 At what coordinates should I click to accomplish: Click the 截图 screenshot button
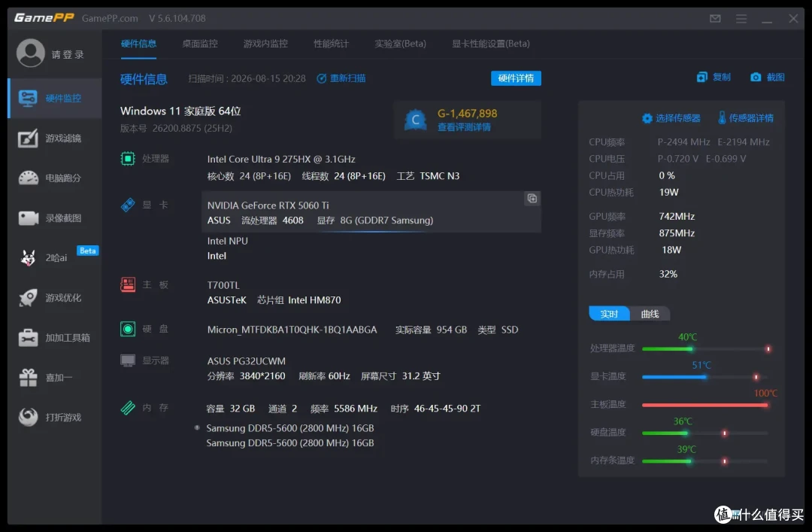pyautogui.click(x=768, y=78)
